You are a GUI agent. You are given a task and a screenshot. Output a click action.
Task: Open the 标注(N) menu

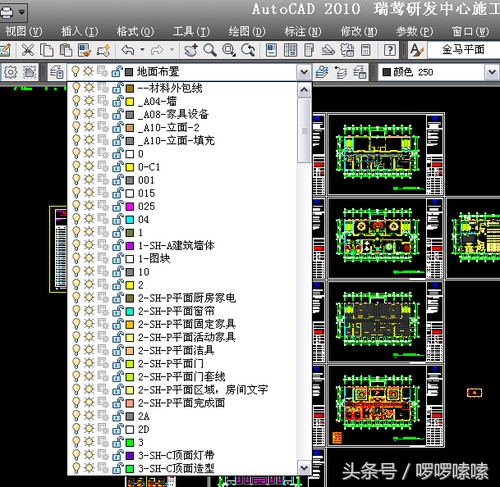pyautogui.click(x=303, y=31)
